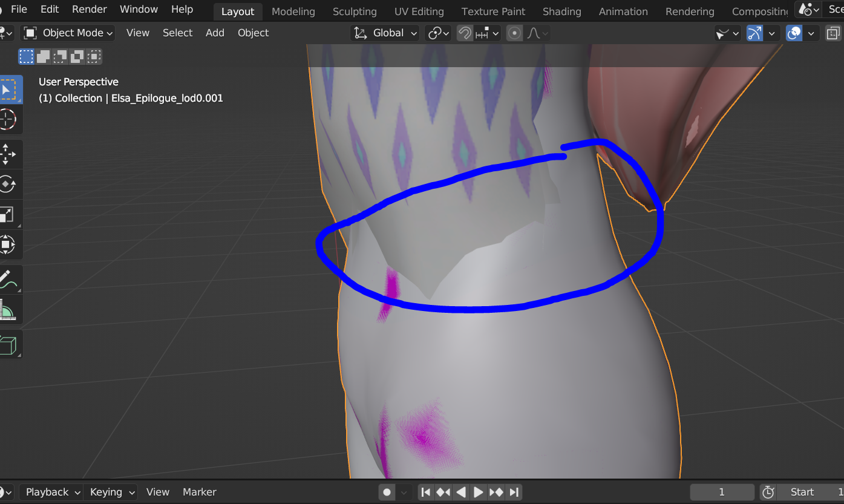Click the Start frame field
The image size is (844, 504).
(811, 492)
